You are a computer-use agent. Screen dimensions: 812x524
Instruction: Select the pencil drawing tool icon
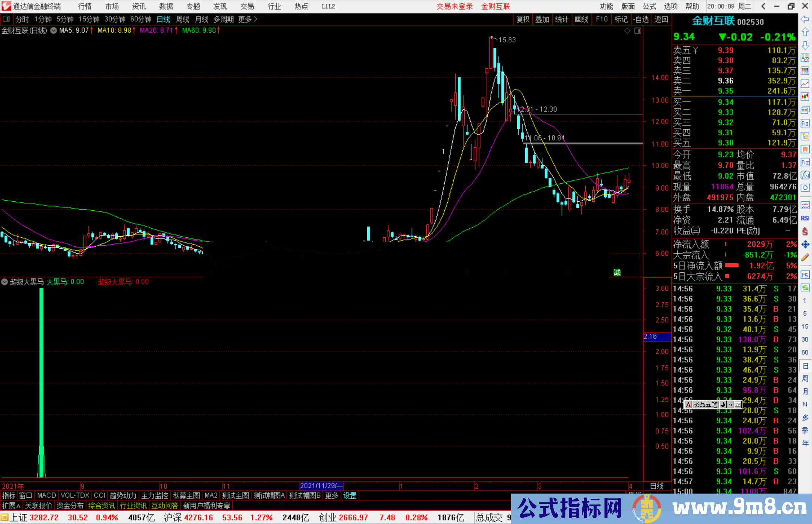[805, 257]
